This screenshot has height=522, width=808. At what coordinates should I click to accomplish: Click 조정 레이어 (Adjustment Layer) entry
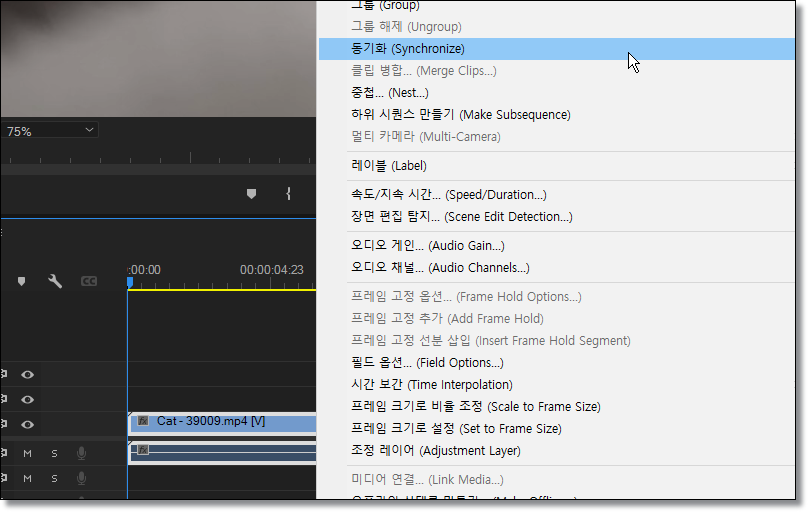click(x=557, y=451)
